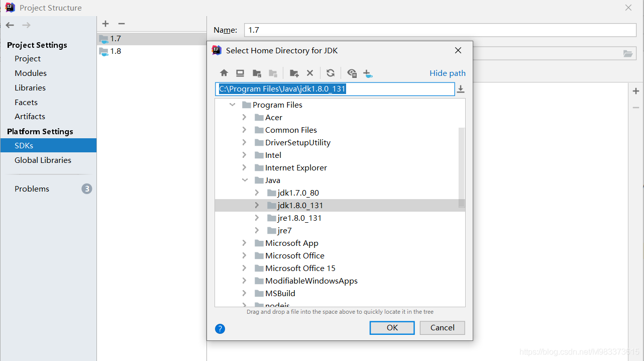Select the ModifiableWindowsApps folder
The image size is (644, 361).
coord(311,281)
